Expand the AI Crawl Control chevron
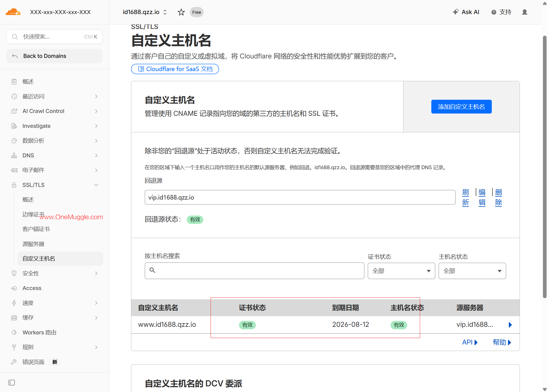Viewport: 548px width, 392px height. [96, 111]
